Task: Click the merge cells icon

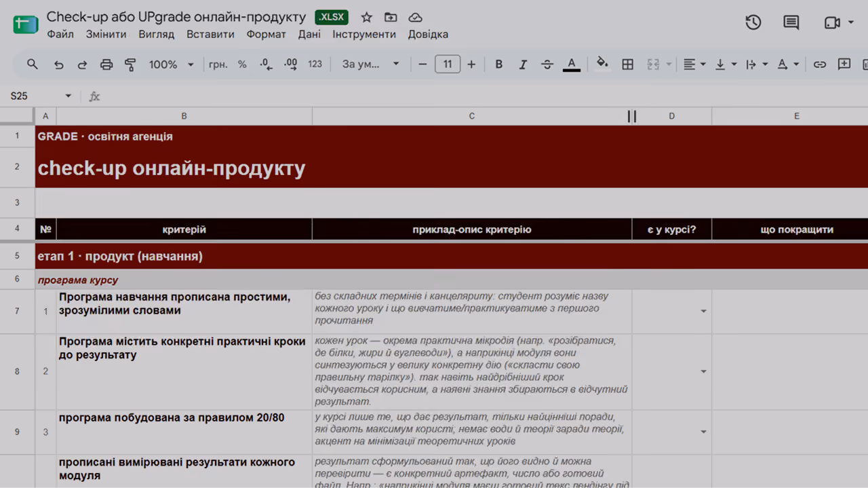Action: [x=653, y=64]
